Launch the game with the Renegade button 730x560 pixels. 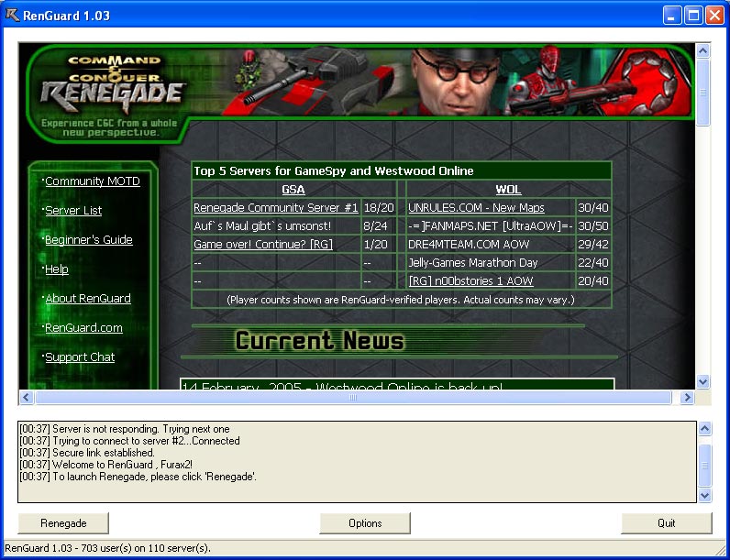[63, 523]
